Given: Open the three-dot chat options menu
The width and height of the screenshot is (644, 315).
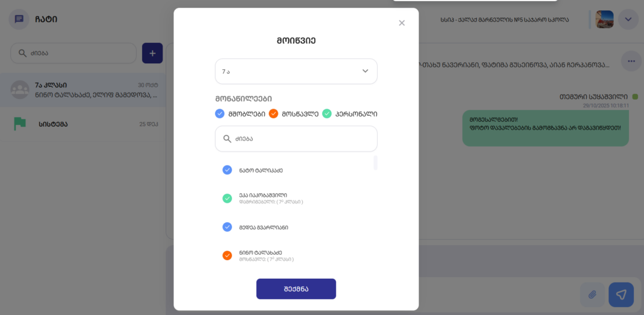Looking at the screenshot, I should coord(631,61).
